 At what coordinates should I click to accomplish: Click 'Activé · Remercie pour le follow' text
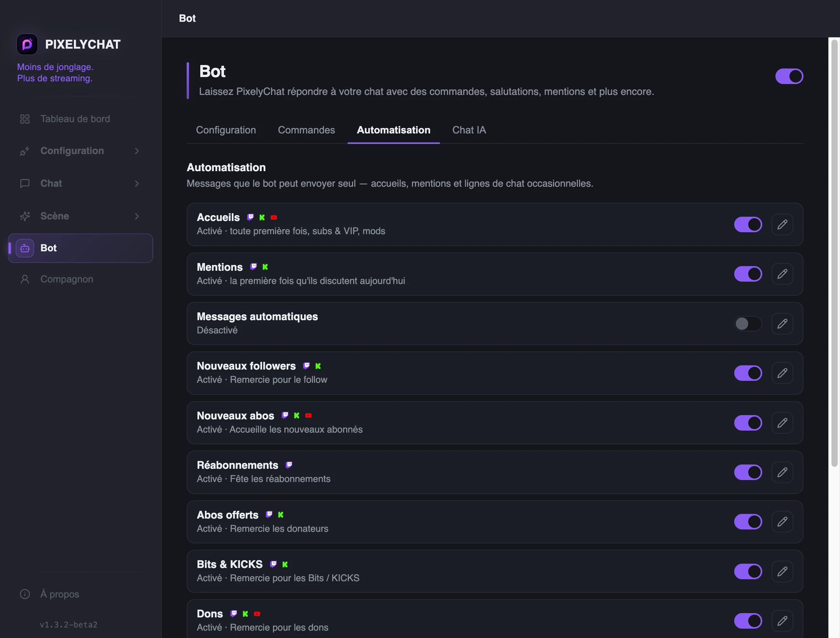tap(262, 380)
